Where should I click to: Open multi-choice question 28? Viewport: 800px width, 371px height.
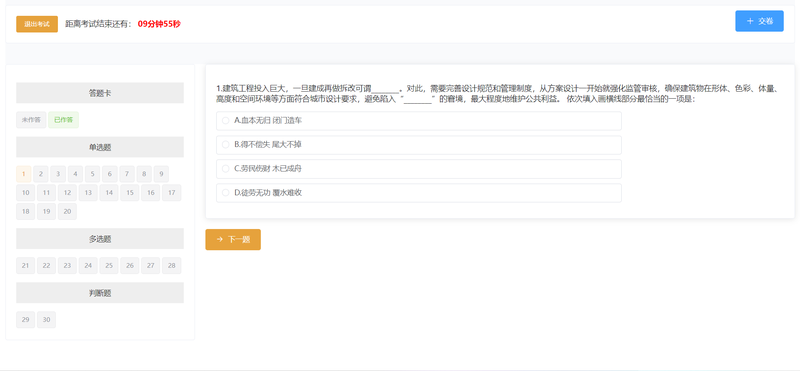click(171, 266)
